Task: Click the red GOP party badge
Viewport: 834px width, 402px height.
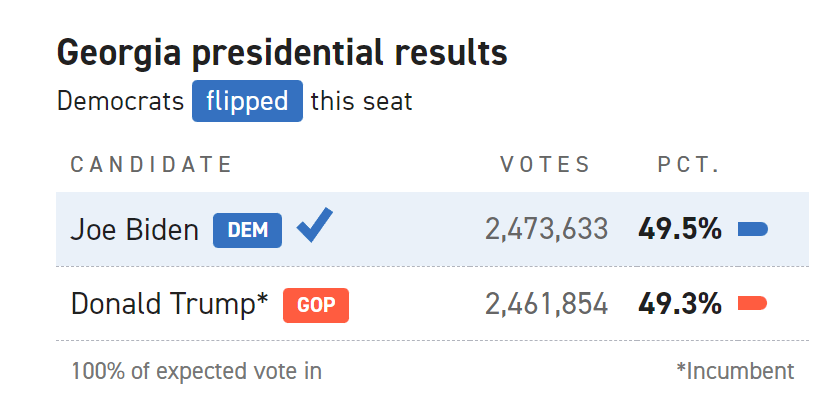Action: (315, 304)
